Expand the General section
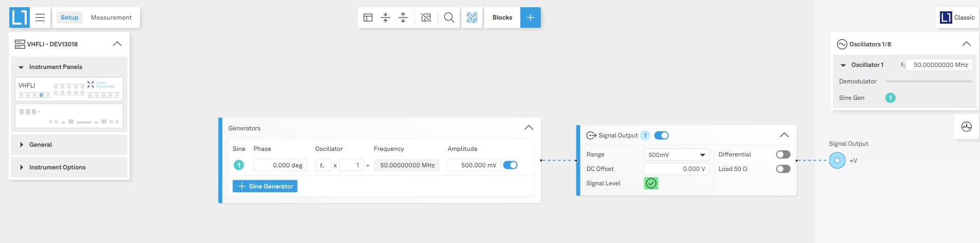The height and width of the screenshot is (243, 980). tap(41, 145)
